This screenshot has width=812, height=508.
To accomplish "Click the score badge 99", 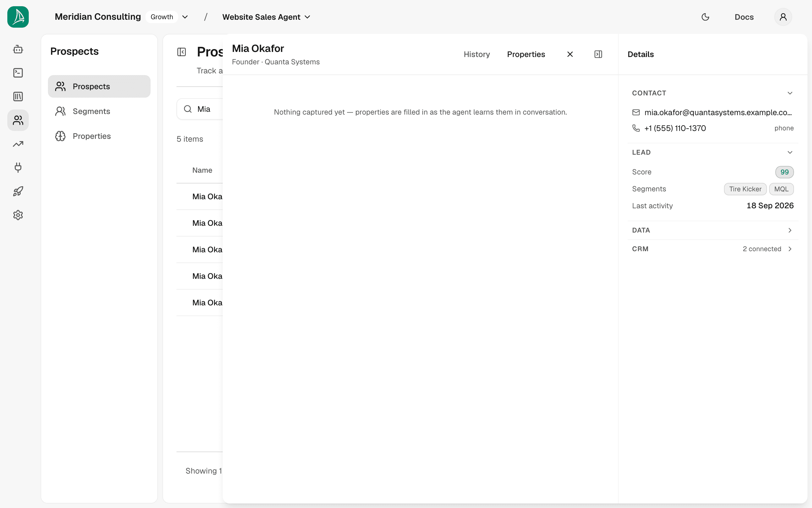I will pos(784,172).
